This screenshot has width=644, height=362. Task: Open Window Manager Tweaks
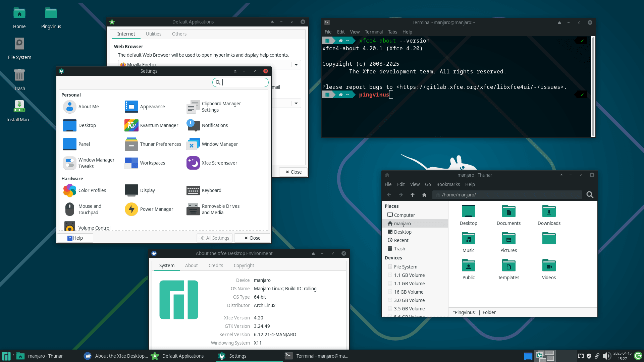point(69,163)
